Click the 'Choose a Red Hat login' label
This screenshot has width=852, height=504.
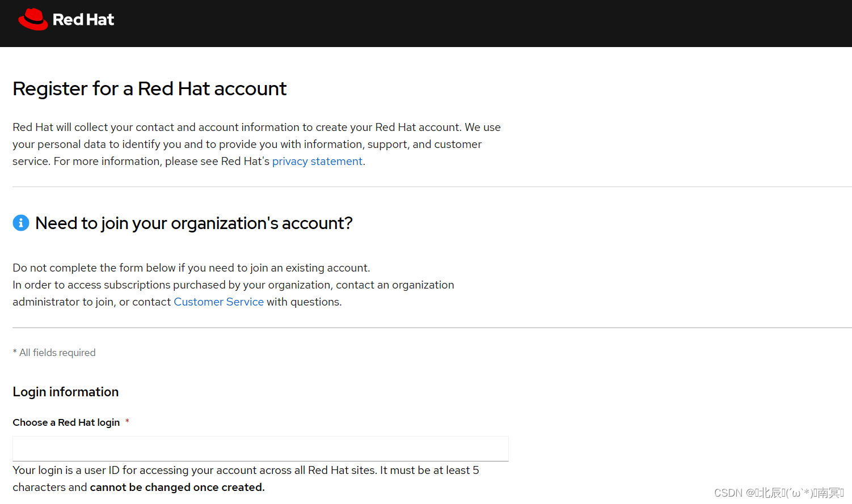[66, 422]
